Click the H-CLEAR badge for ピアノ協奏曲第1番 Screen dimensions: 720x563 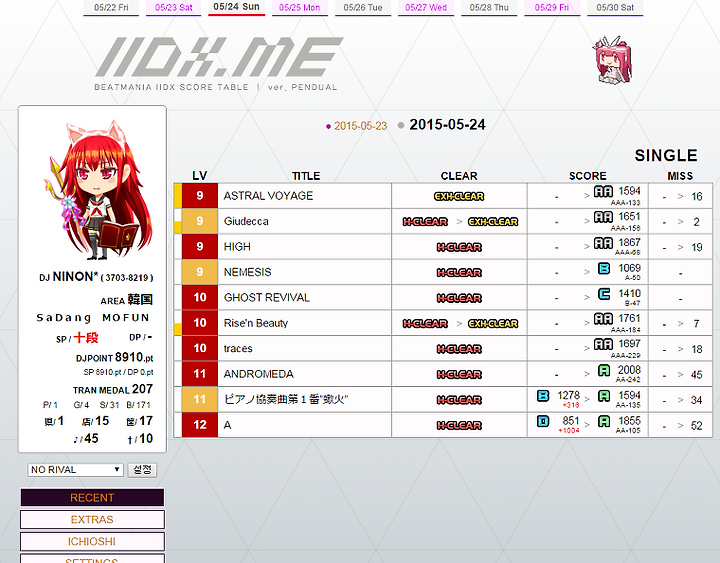(x=459, y=400)
